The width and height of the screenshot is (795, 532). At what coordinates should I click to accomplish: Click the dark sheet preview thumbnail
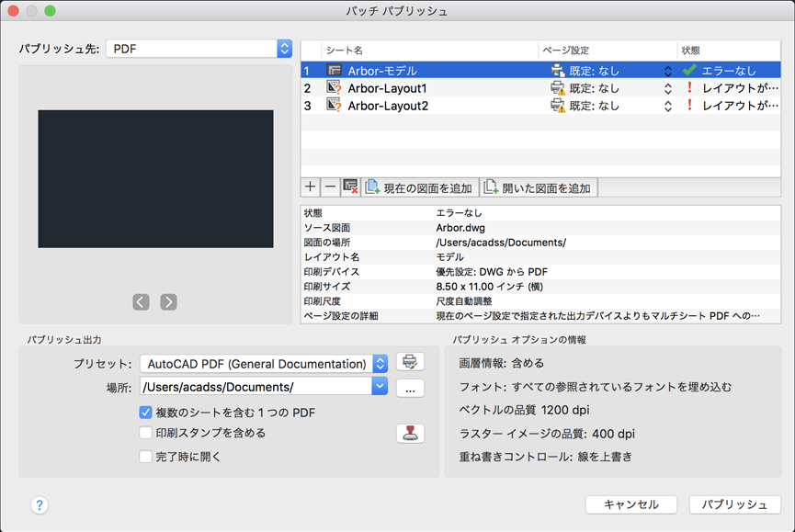[x=155, y=179]
